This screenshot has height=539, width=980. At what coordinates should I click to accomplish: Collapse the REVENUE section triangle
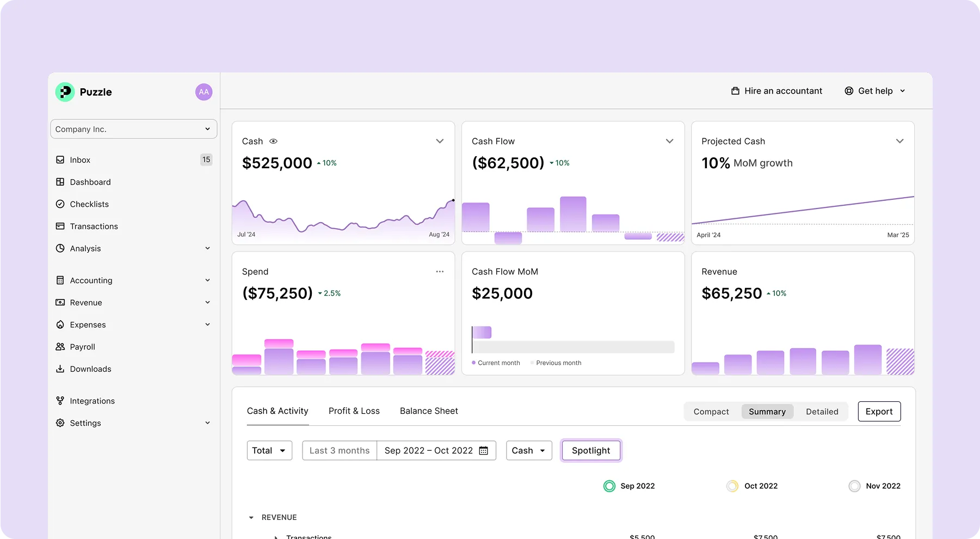pos(251,518)
